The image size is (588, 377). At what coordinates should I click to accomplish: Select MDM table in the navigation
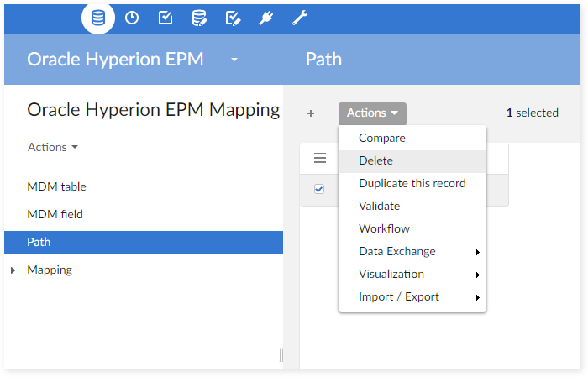[x=56, y=186]
